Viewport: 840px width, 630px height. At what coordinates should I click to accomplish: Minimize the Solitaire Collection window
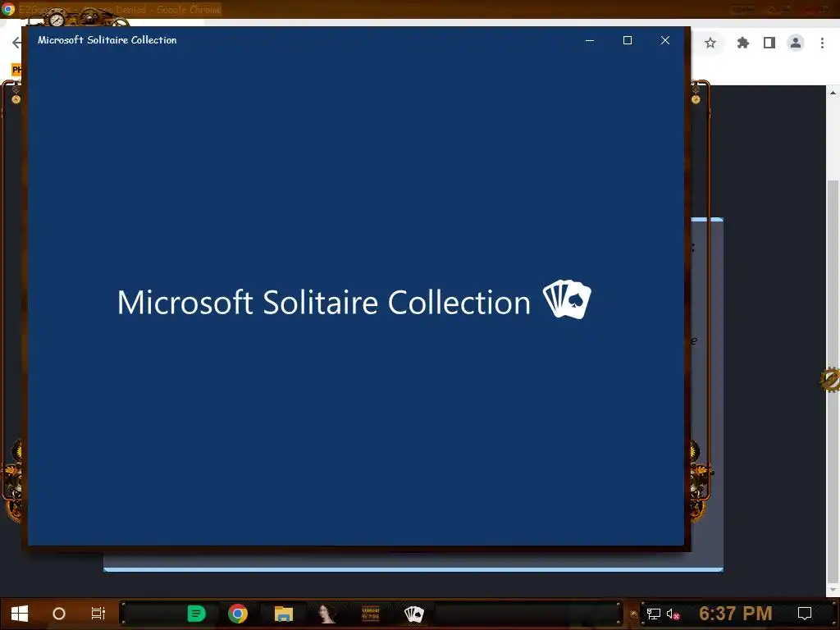590,40
